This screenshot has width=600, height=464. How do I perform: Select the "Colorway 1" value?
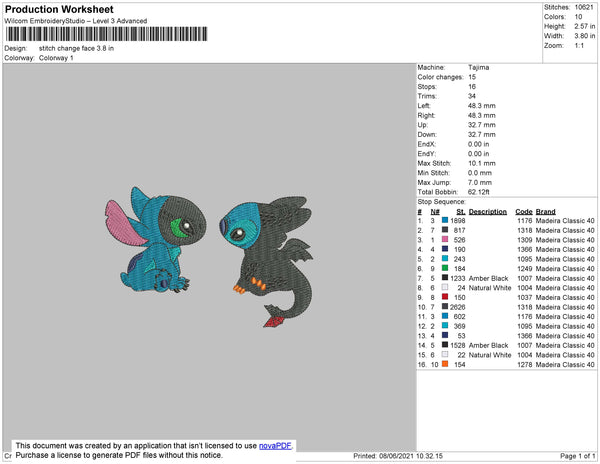point(56,58)
